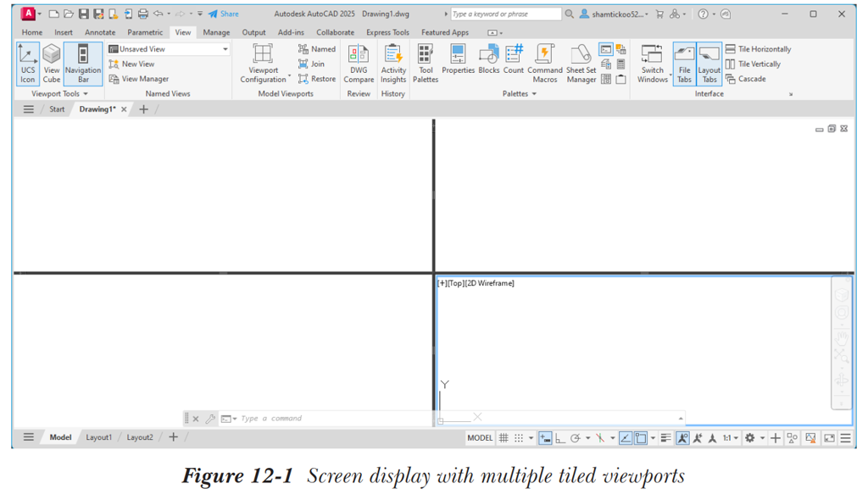Click the keyword search field
The height and width of the screenshot is (500, 868).
point(506,14)
